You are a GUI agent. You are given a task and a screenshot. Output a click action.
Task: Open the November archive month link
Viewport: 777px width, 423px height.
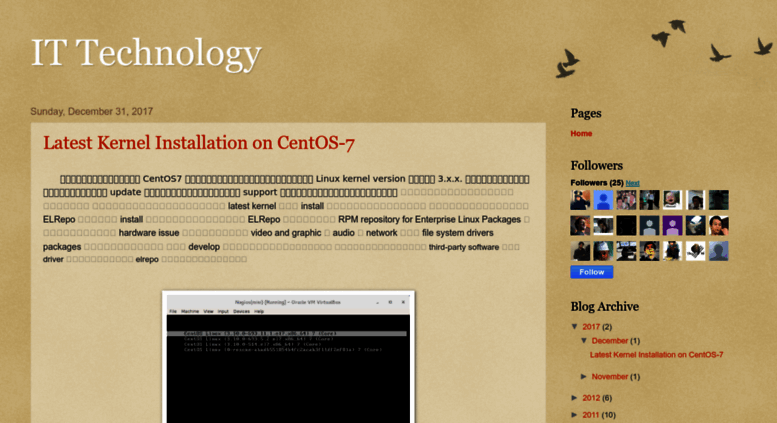pyautogui.click(x=610, y=377)
